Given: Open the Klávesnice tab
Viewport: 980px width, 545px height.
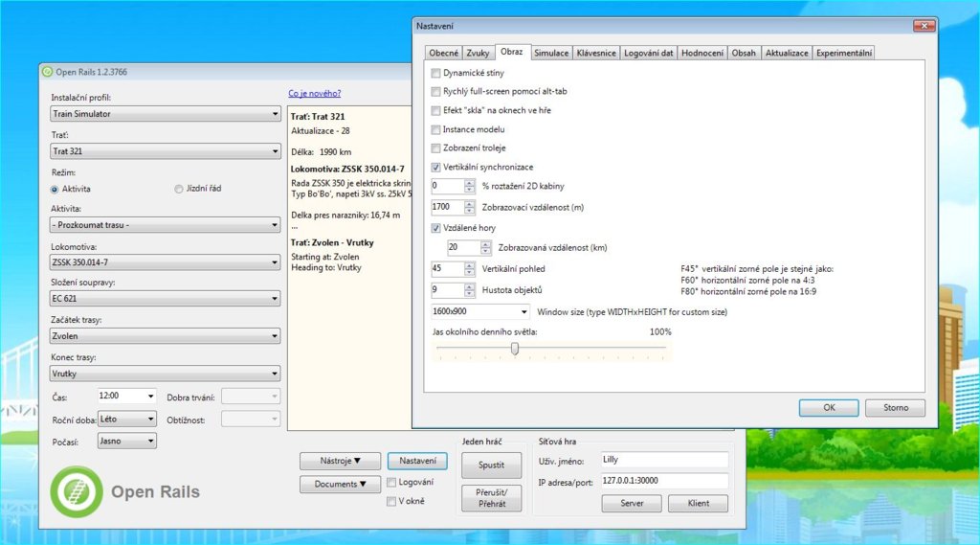Looking at the screenshot, I should (x=596, y=54).
